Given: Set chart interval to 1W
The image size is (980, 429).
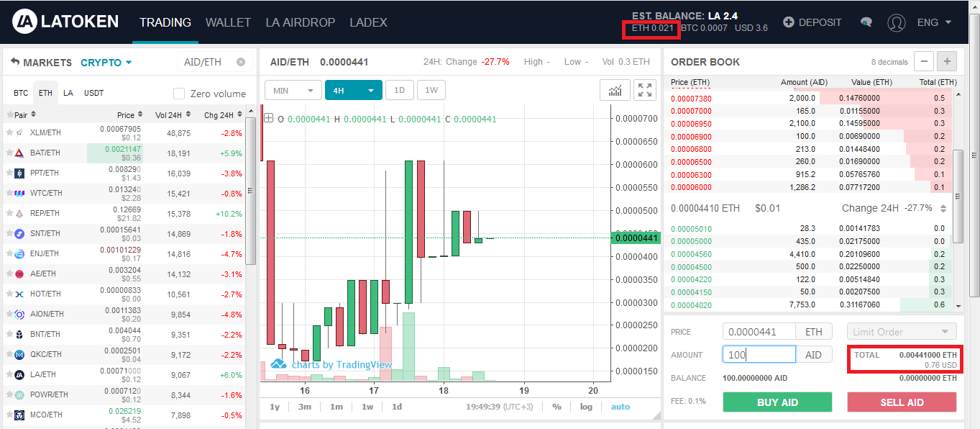Looking at the screenshot, I should pos(431,91).
